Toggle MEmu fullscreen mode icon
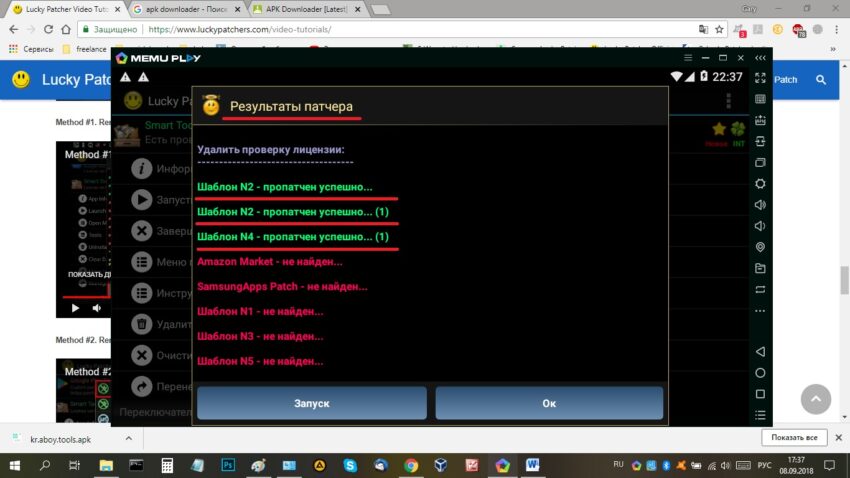 pos(760,78)
